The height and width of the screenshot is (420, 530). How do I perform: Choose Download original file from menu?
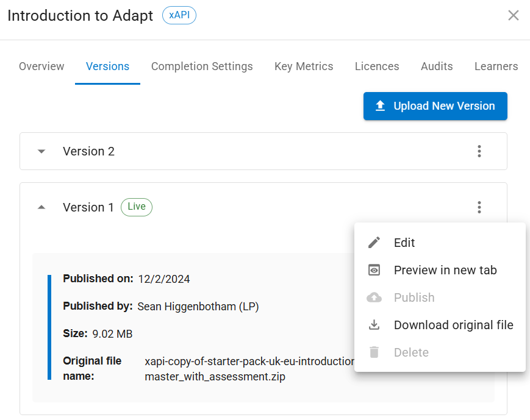pos(453,325)
